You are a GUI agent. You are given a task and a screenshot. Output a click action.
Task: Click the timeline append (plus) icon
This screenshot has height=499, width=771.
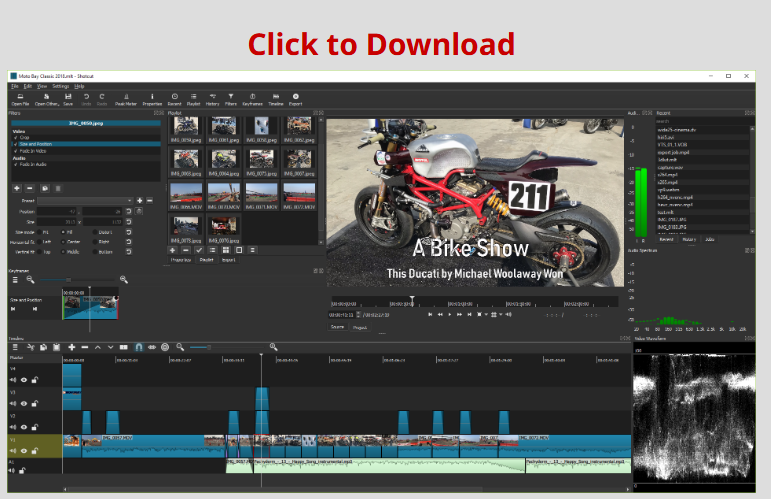[x=71, y=347]
